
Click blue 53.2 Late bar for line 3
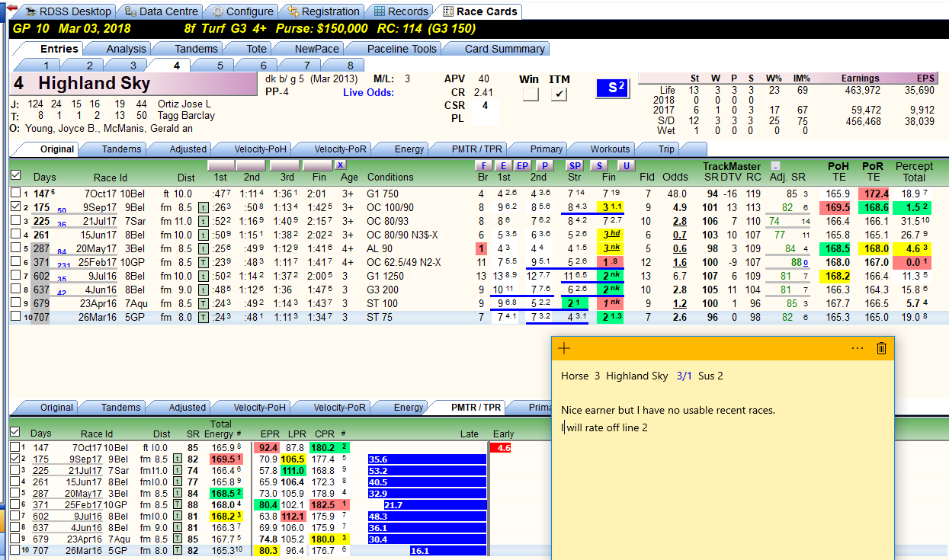pyautogui.click(x=426, y=471)
